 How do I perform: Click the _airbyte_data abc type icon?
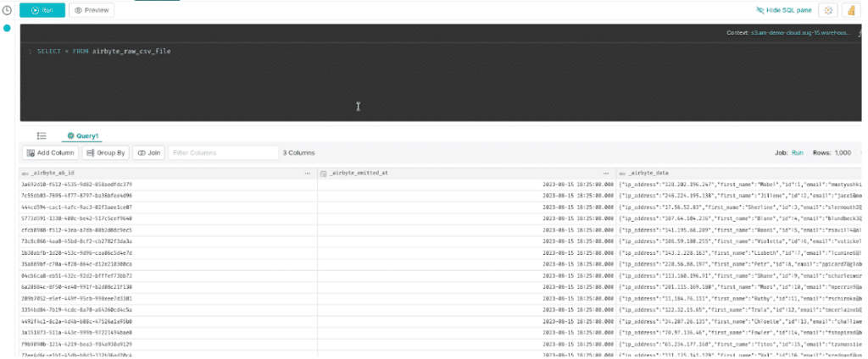point(621,172)
